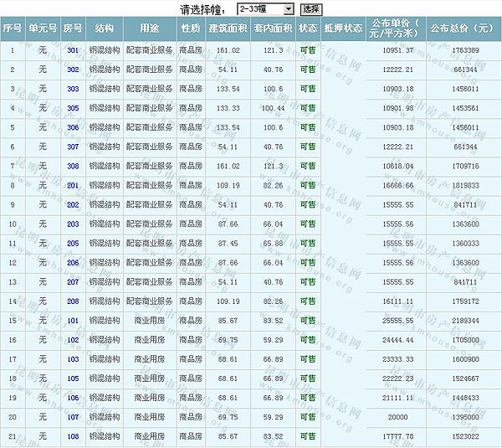Open room 106 link
Image resolution: width=502 pixels, height=448 pixels.
pyautogui.click(x=73, y=397)
